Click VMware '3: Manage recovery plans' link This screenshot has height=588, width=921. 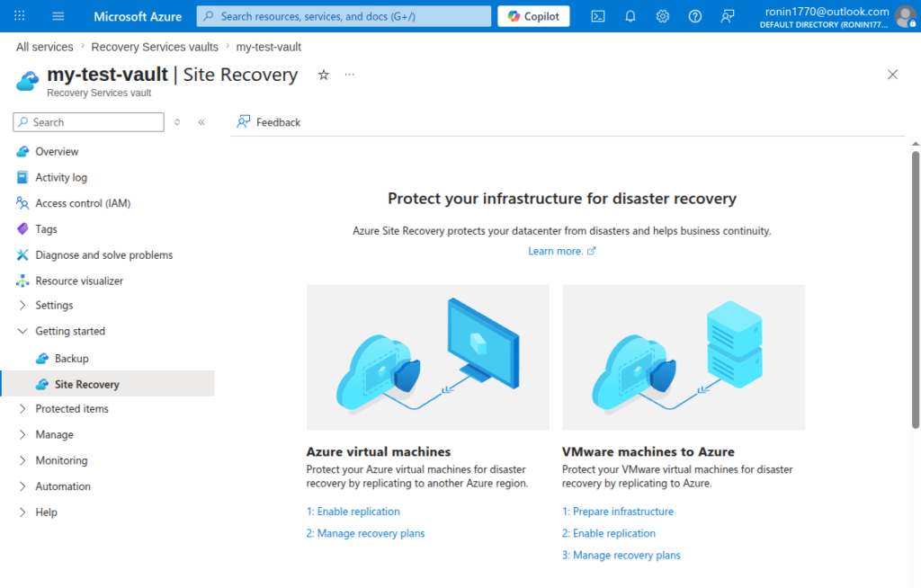point(621,555)
